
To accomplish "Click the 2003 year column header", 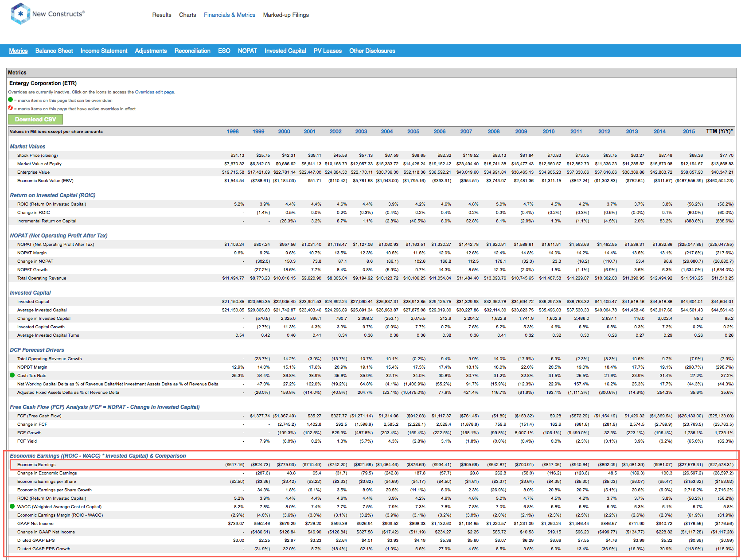I will pyautogui.click(x=361, y=132).
